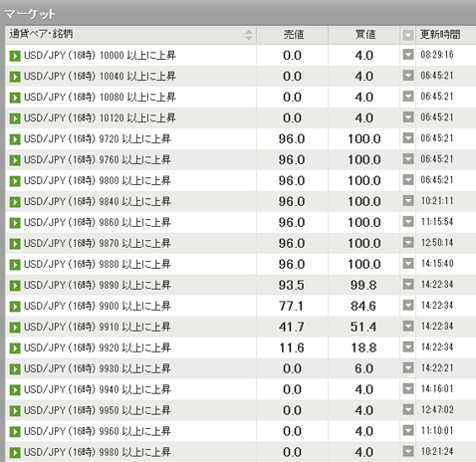This screenshot has width=476, height=462.
Task: Expand dropdown arrow on 9980 row
Action: tap(408, 451)
